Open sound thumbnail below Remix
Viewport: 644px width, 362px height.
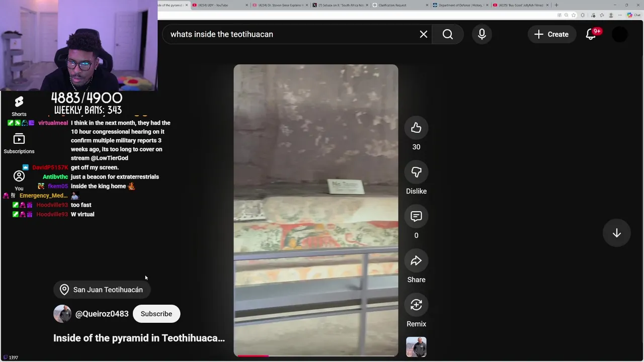[x=416, y=347]
